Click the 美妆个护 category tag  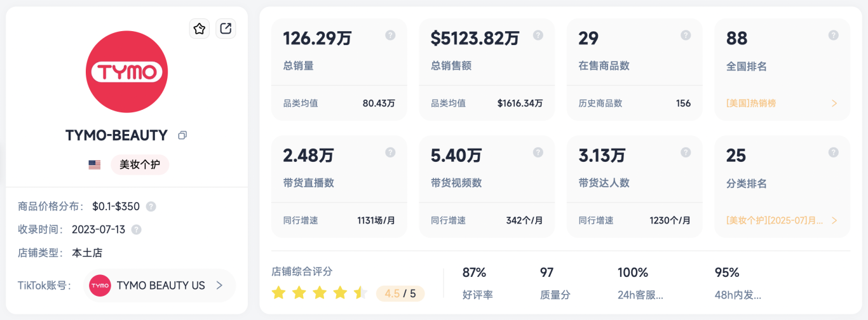pos(140,165)
